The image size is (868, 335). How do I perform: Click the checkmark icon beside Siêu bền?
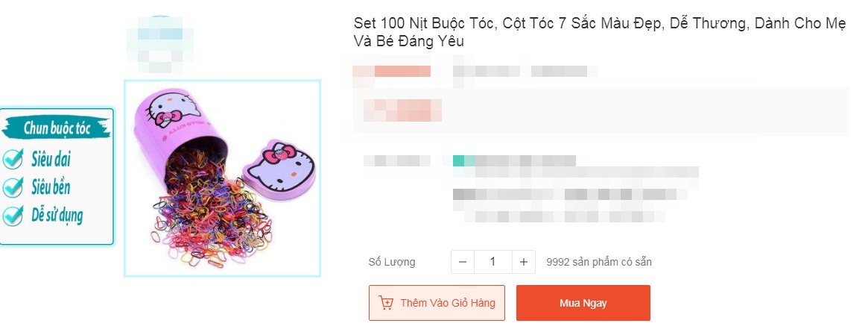click(13, 187)
